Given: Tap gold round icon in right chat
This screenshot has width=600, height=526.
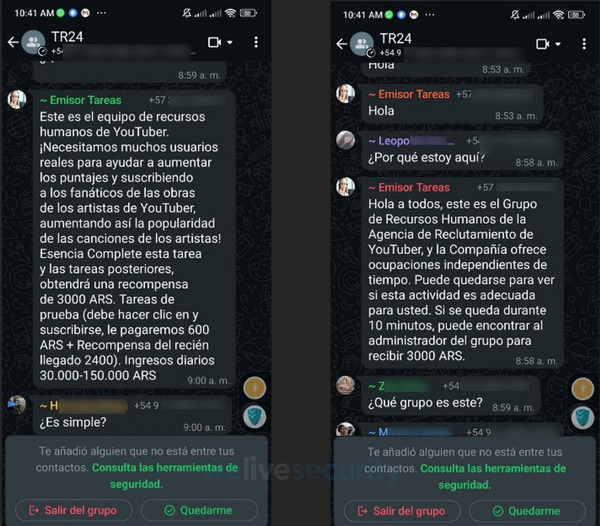Looking at the screenshot, I should [582, 389].
